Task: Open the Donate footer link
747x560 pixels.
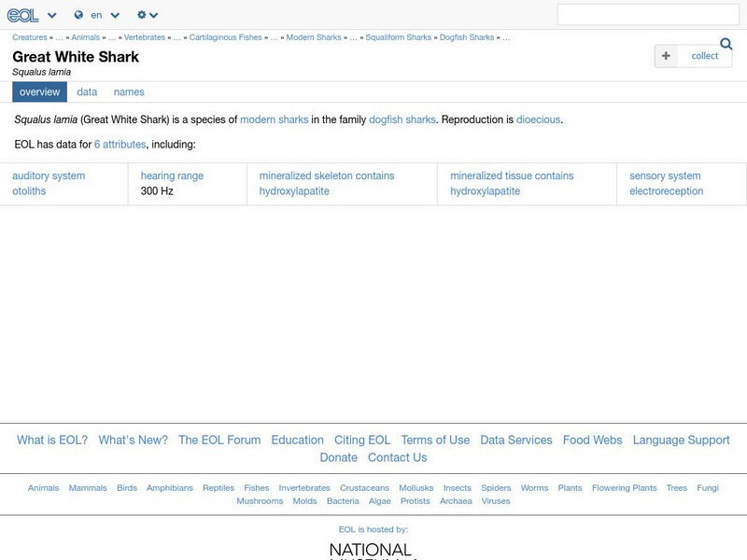Action: point(338,457)
